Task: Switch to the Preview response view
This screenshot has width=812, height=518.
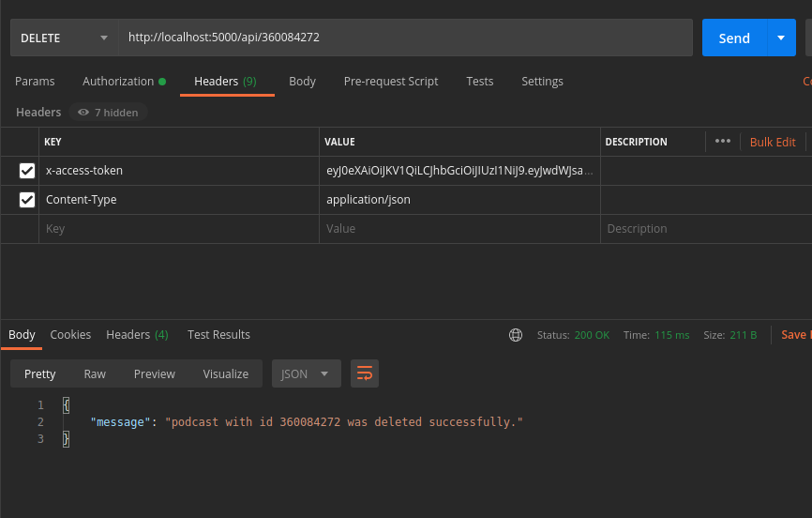Action: [x=155, y=373]
